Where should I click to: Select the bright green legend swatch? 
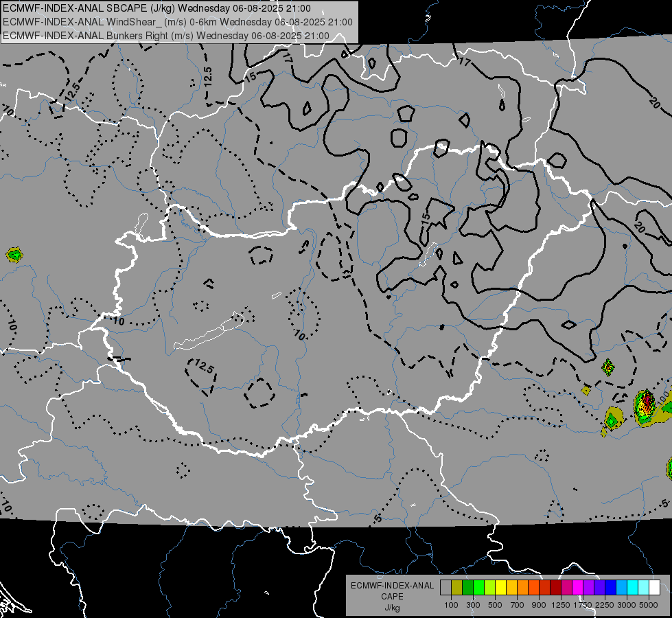[x=478, y=587]
